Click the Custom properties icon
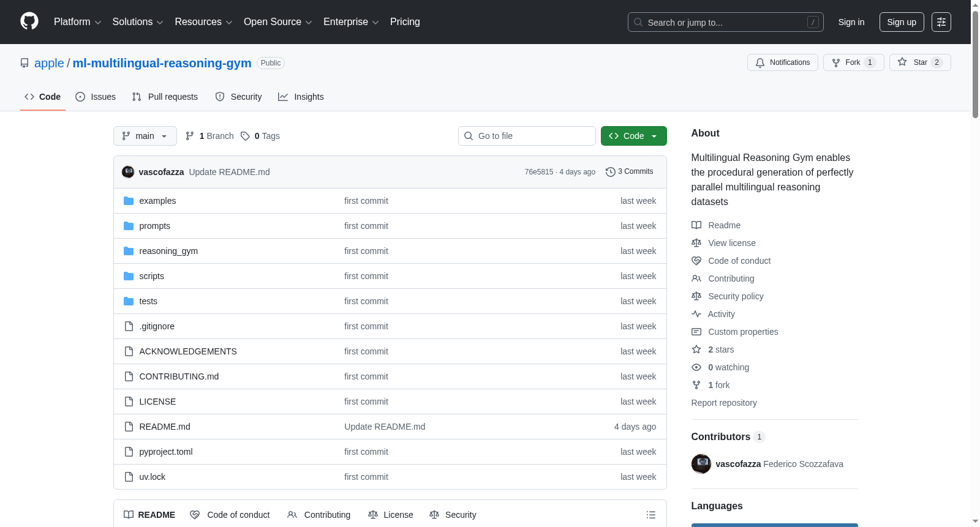This screenshot has width=980, height=527. [x=696, y=332]
